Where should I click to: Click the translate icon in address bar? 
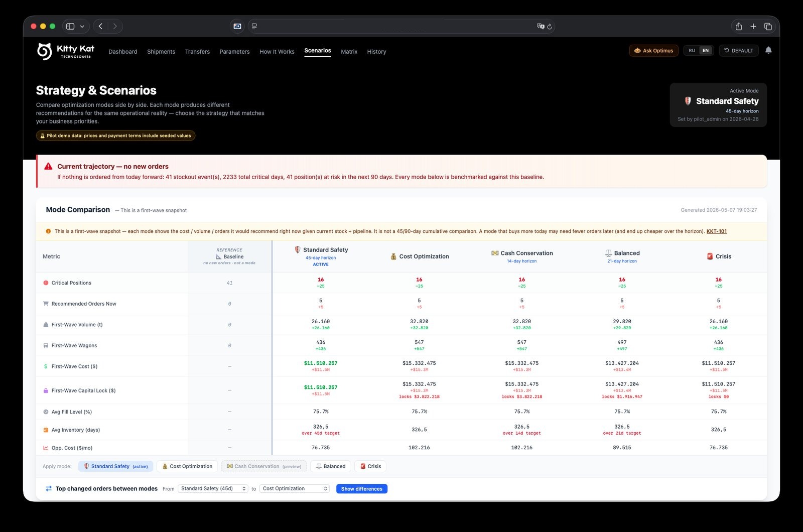click(x=540, y=26)
